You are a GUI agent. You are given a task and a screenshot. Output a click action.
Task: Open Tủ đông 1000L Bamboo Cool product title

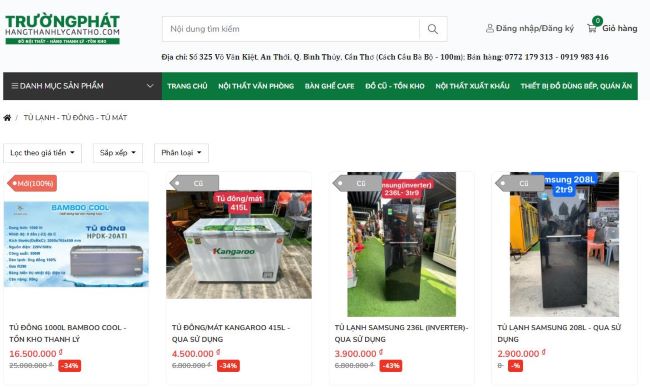[x=68, y=333]
